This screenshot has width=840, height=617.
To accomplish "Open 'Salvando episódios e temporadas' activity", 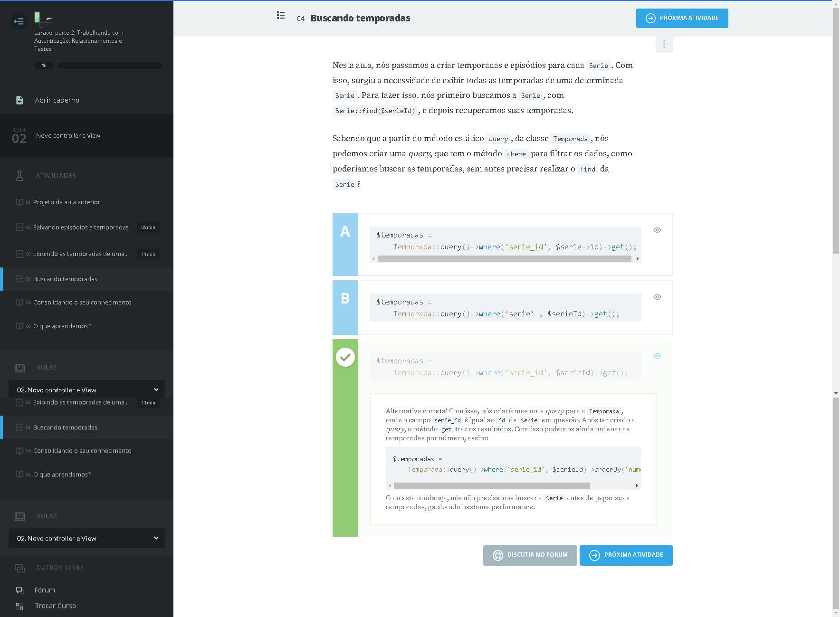I will pos(81,228).
